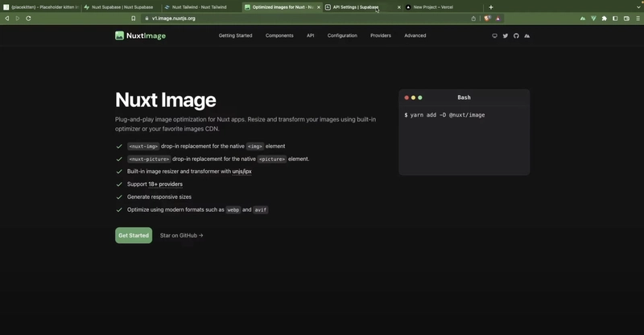
Task: Click the Generate responsive sizes text
Action: [159, 196]
